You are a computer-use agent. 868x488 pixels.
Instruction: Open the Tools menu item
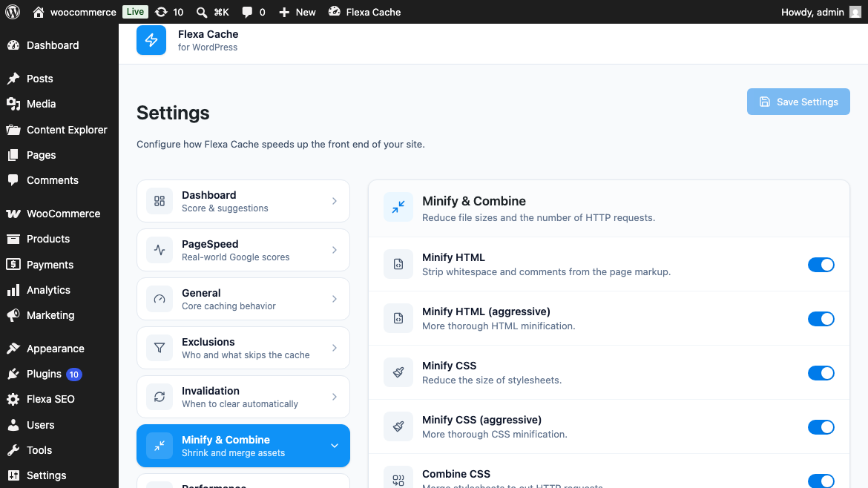(x=59, y=450)
